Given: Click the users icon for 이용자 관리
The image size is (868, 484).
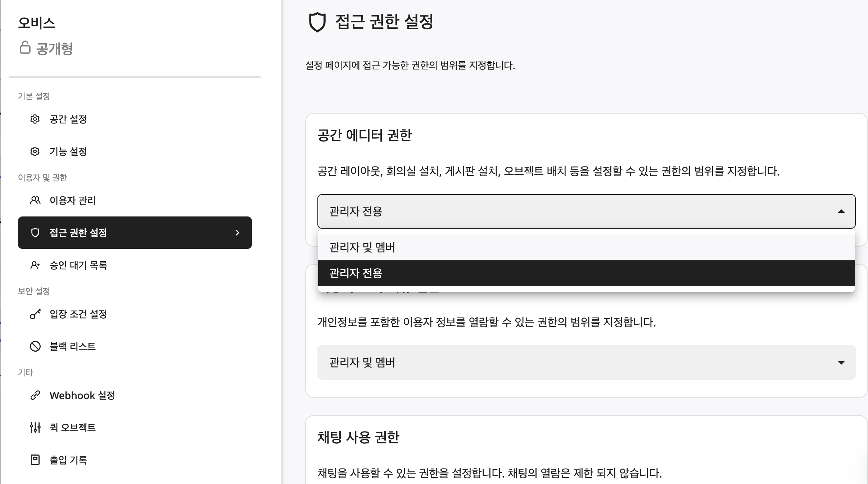Looking at the screenshot, I should tap(35, 200).
